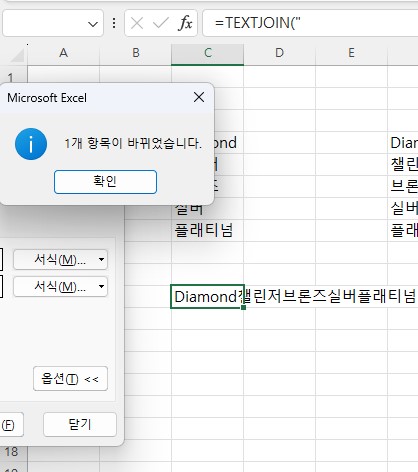Confirm formula with the checkmark icon
The width and height of the screenshot is (418, 472).
[x=160, y=23]
